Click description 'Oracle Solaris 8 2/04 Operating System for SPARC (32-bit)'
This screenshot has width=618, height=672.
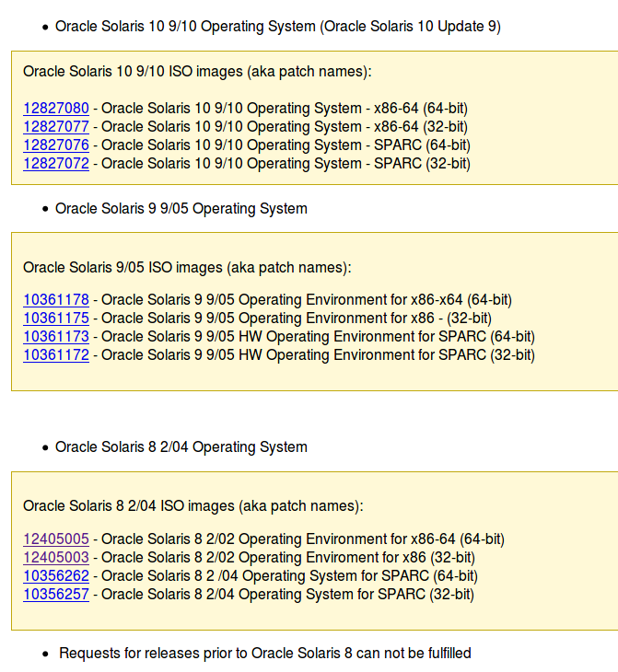click(x=287, y=595)
